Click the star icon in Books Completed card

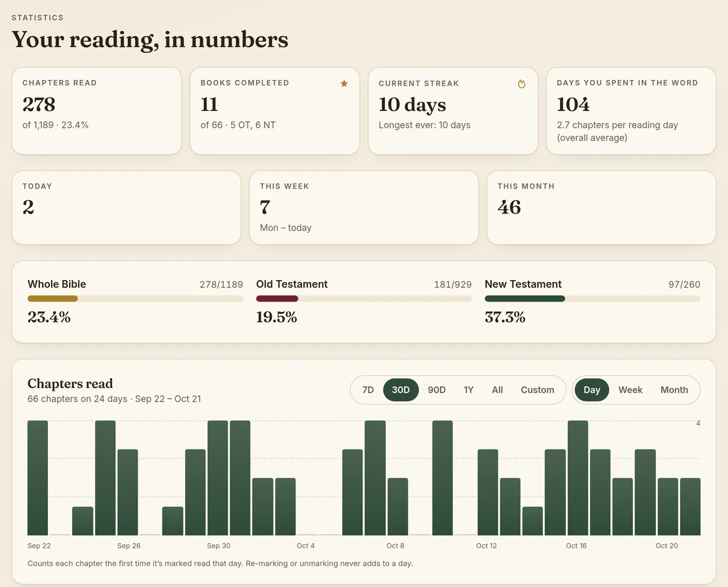344,83
